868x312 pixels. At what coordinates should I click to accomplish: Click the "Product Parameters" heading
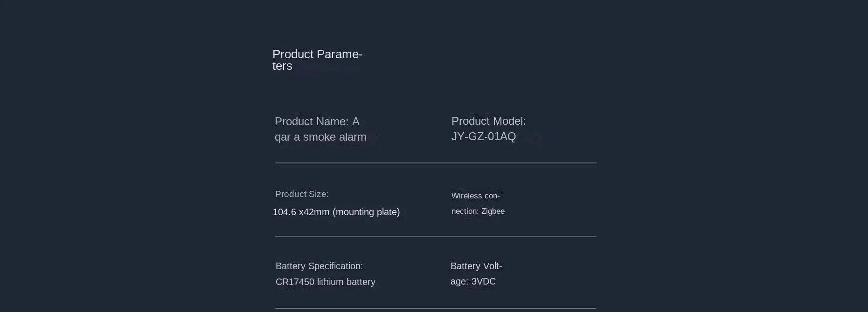[317, 54]
